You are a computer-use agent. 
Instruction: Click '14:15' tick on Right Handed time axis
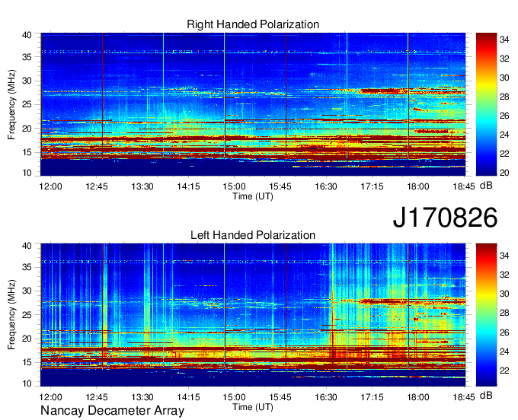(188, 186)
